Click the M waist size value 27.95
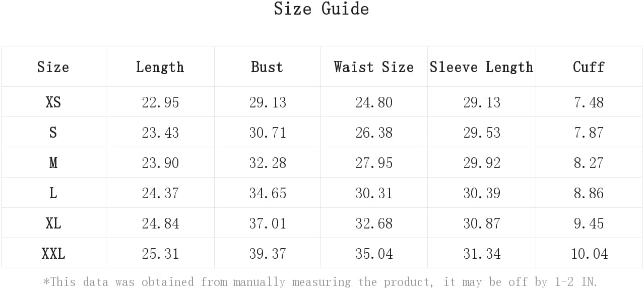 374,163
